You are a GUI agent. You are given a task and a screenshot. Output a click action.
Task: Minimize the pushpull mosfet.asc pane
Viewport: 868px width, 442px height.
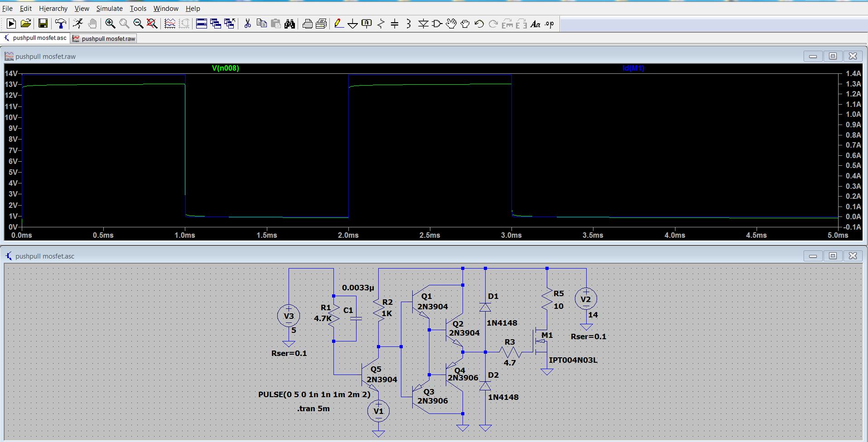[813, 256]
